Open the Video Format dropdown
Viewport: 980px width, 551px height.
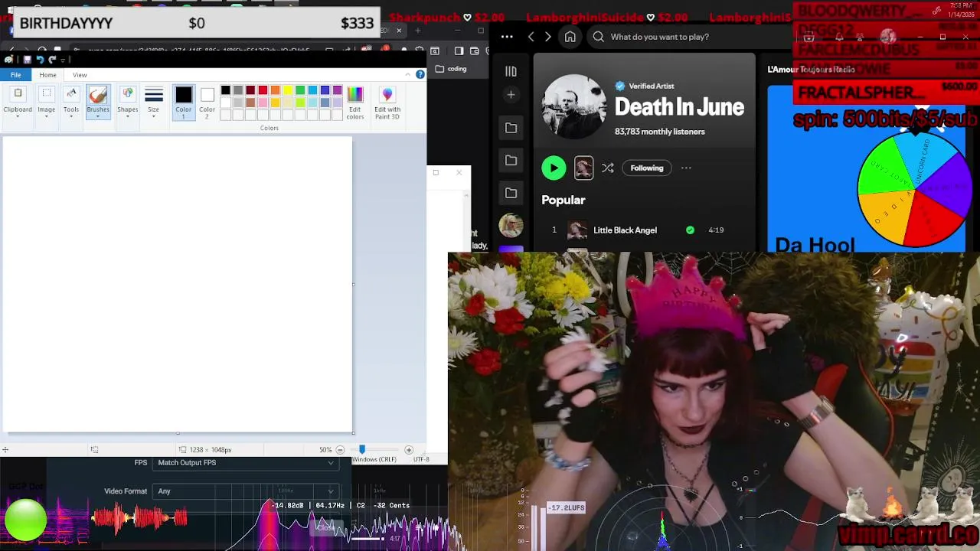pyautogui.click(x=245, y=491)
